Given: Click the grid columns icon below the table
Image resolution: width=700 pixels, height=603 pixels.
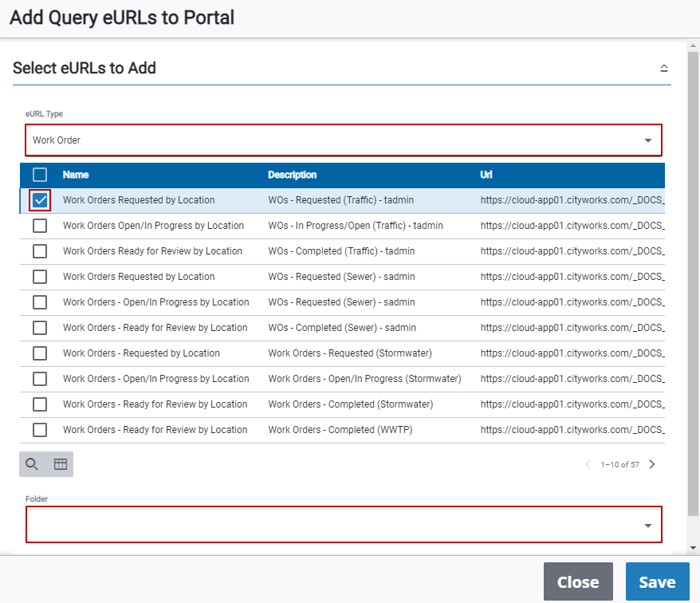Looking at the screenshot, I should (60, 464).
